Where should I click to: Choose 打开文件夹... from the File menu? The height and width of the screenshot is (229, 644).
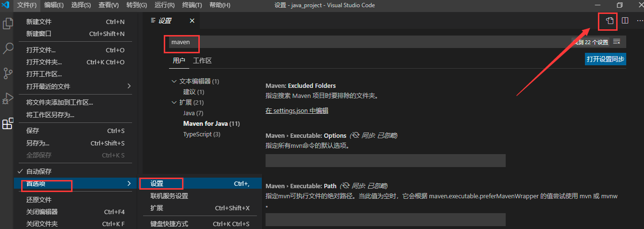tap(75, 62)
